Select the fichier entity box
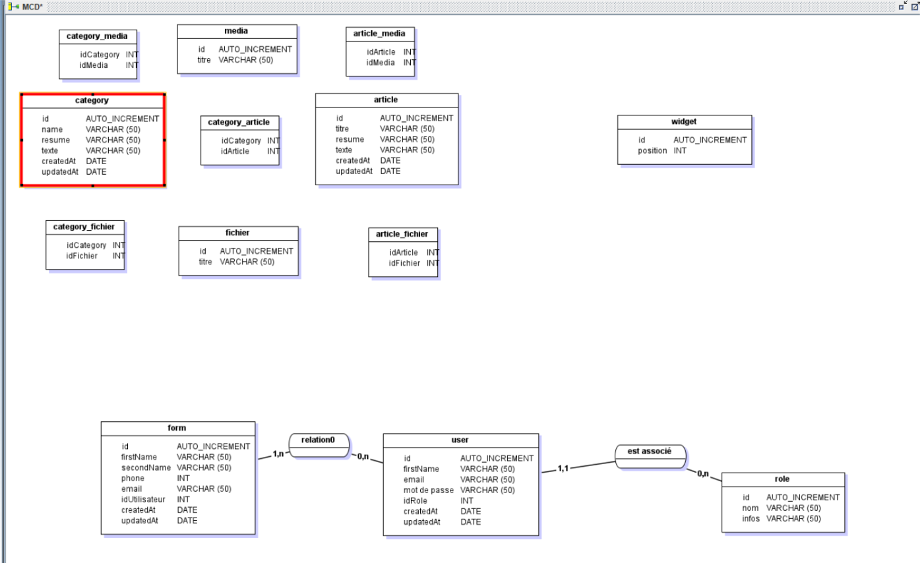 pos(237,251)
